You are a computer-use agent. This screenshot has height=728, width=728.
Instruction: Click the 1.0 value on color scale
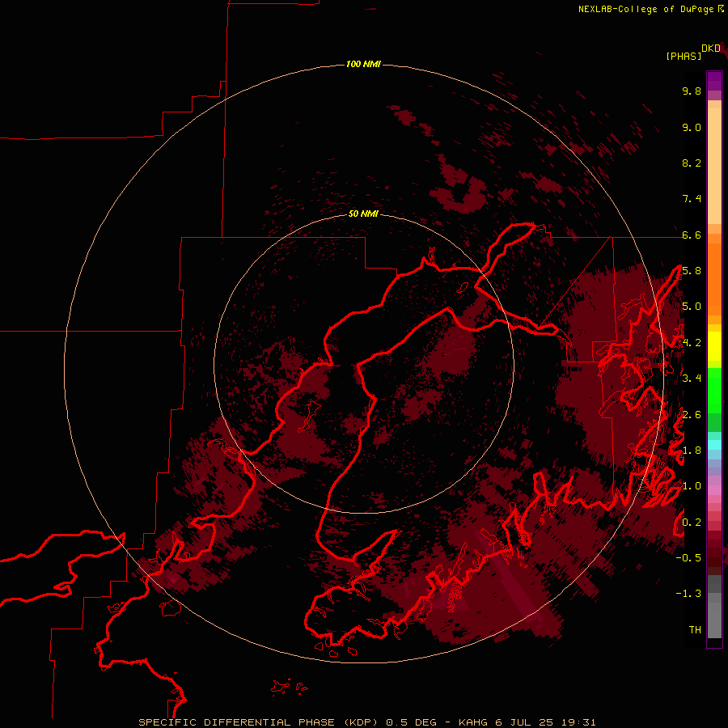click(x=692, y=486)
